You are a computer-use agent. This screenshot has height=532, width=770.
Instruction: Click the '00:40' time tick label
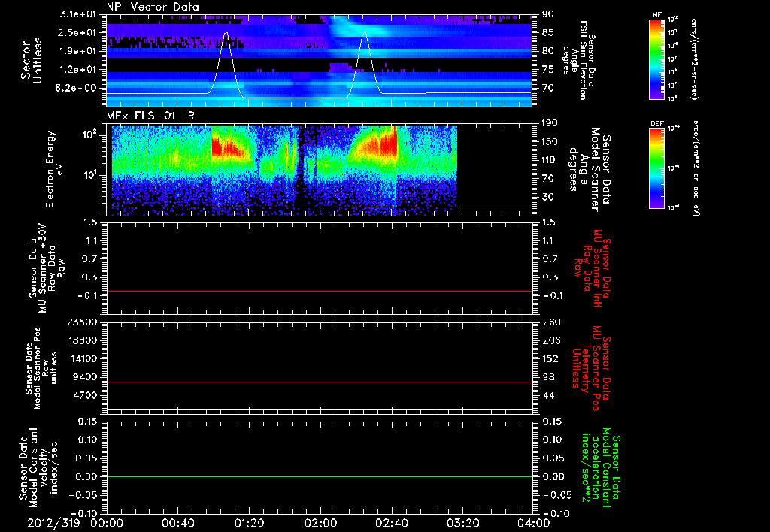tap(177, 523)
